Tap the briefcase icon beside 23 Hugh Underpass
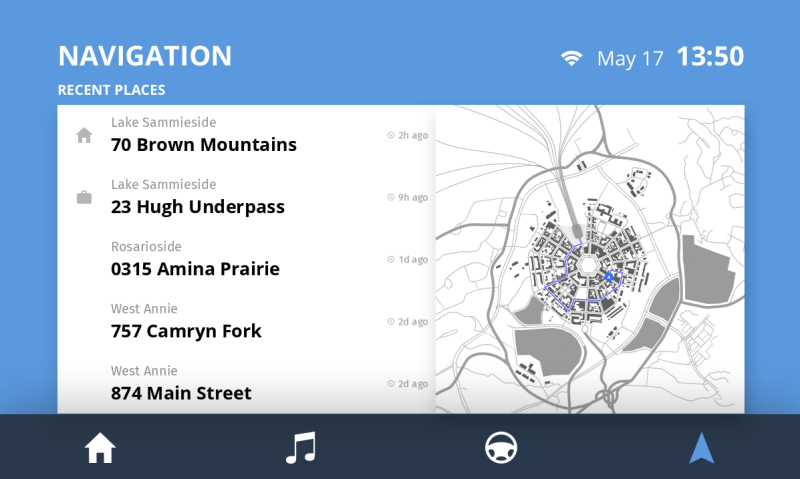800x479 pixels. pyautogui.click(x=84, y=197)
